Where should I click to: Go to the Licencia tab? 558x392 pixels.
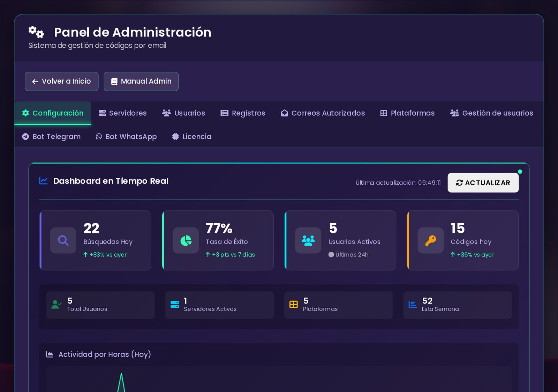pyautogui.click(x=191, y=137)
